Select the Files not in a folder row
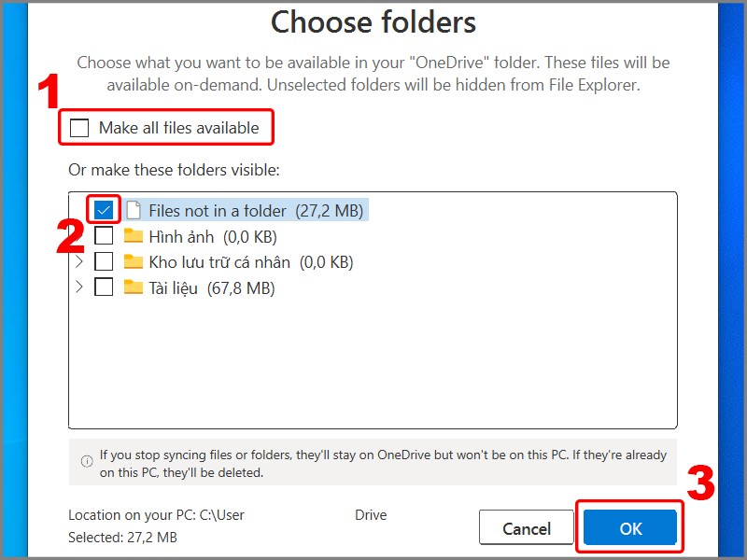 [x=246, y=210]
